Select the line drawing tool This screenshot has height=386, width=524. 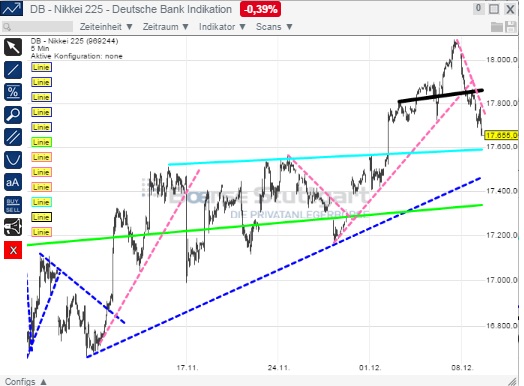[13, 70]
